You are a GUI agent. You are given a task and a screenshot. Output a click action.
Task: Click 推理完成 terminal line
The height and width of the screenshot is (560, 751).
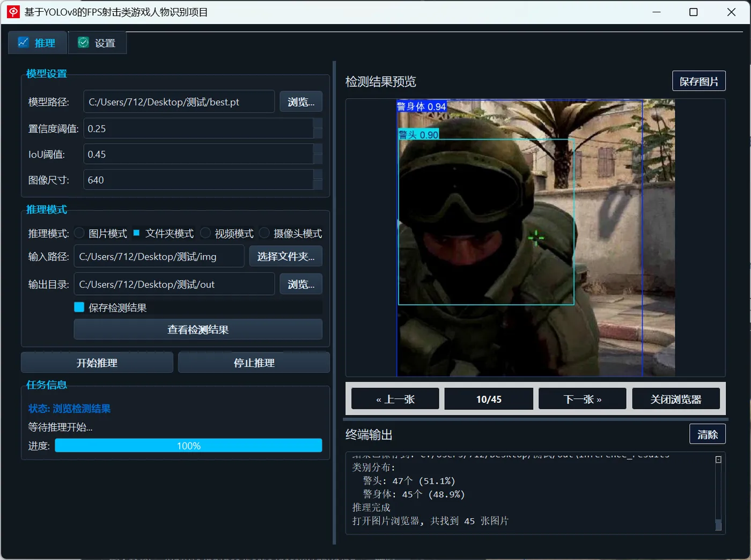pos(371,507)
